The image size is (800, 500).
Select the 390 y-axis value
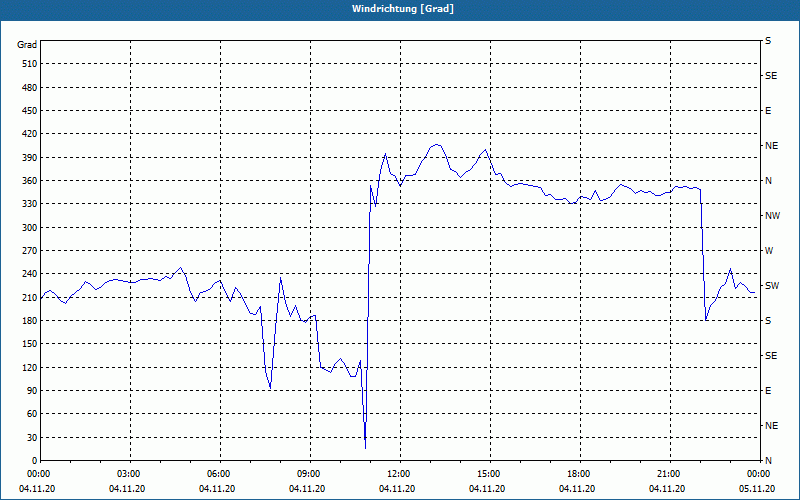(30, 158)
